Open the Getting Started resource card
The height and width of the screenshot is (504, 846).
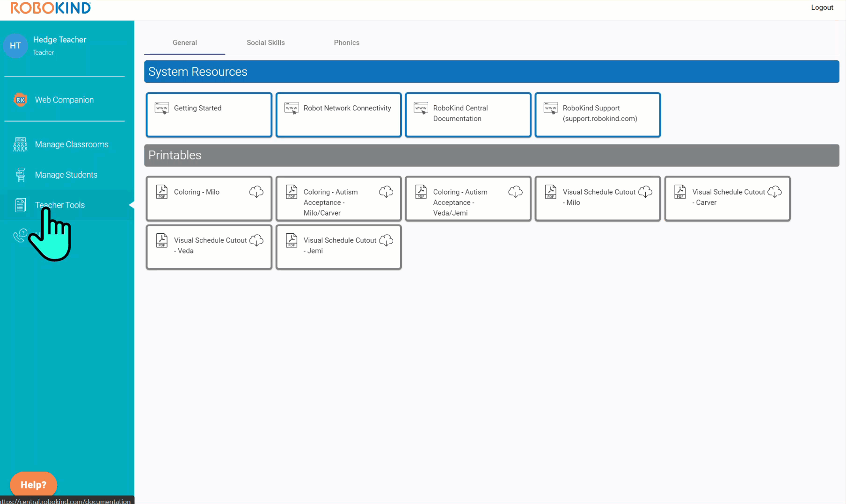[209, 115]
